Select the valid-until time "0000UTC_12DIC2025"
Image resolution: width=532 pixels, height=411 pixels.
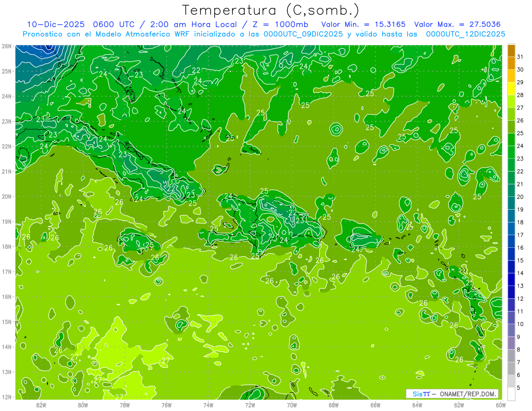tap(465, 34)
